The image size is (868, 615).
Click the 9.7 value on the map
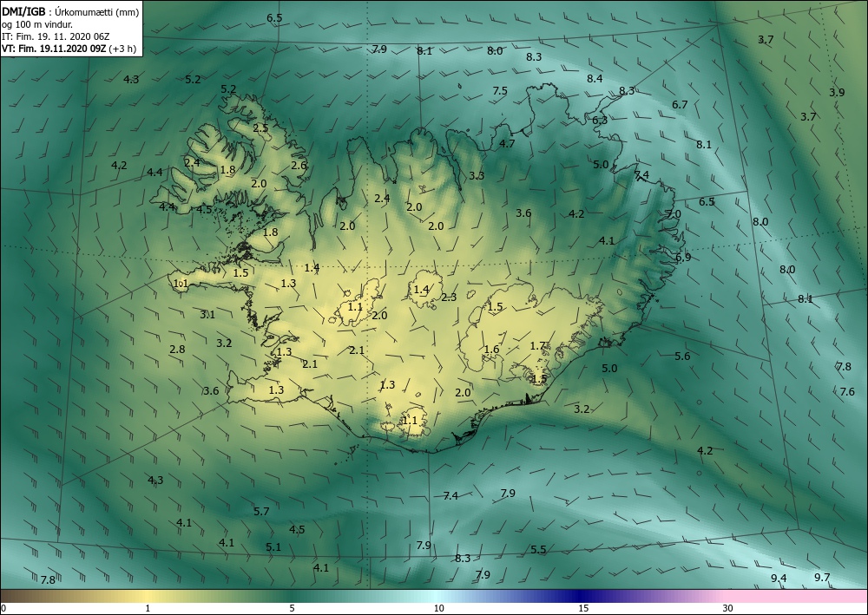[x=822, y=578]
